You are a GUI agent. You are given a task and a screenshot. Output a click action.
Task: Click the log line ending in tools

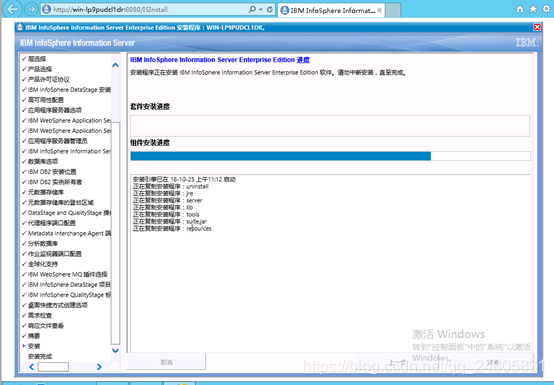click(x=166, y=214)
